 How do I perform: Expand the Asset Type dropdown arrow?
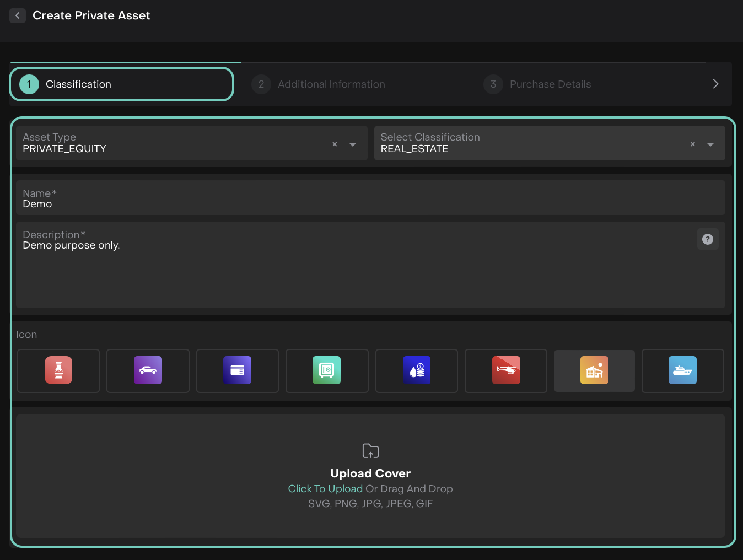pyautogui.click(x=353, y=144)
